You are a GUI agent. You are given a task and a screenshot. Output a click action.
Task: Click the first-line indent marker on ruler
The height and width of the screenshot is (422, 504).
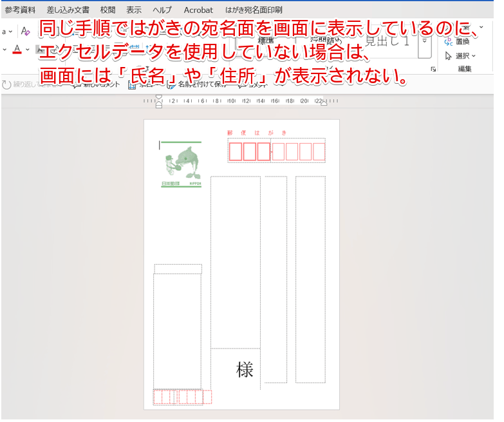[x=159, y=97]
